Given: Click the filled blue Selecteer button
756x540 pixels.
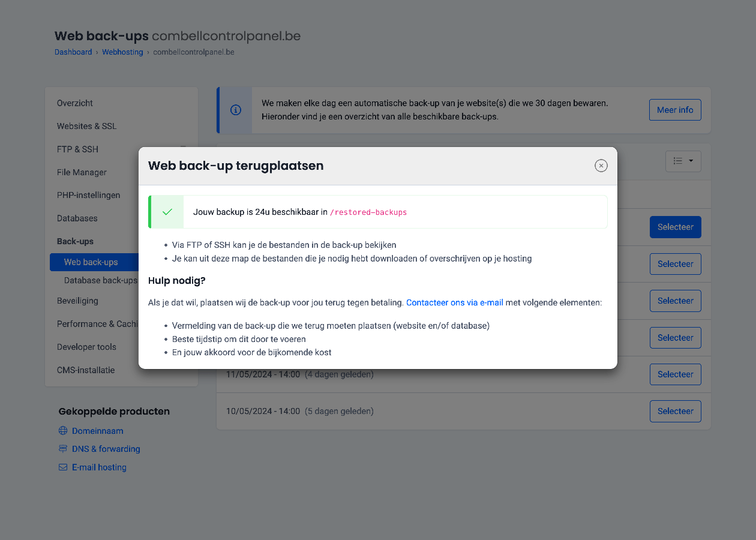Looking at the screenshot, I should click(675, 227).
